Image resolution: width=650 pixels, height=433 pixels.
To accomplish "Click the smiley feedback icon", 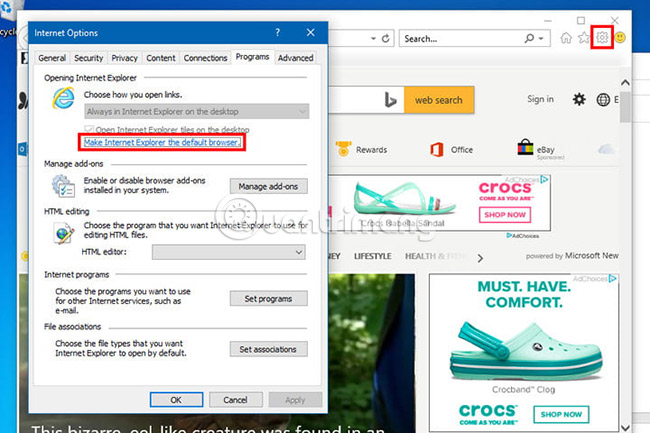I will point(620,38).
